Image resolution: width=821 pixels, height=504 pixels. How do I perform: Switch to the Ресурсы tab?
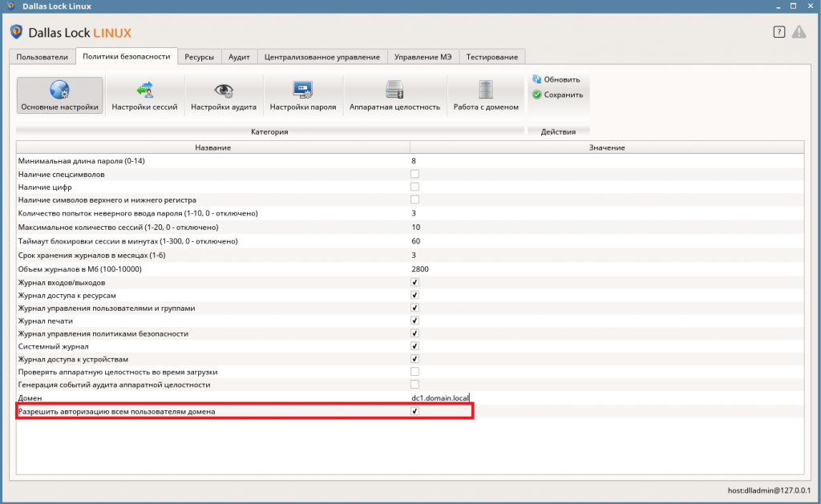pos(199,57)
